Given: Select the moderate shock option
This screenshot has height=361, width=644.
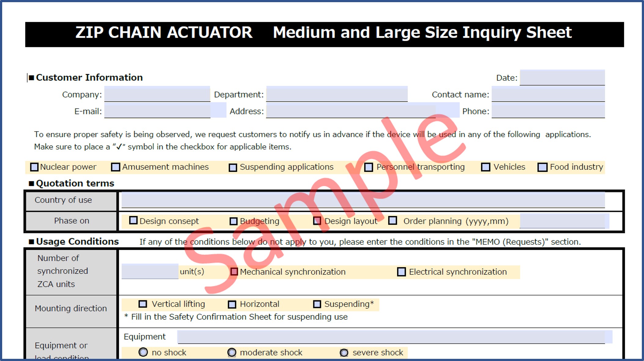Looking at the screenshot, I should pyautogui.click(x=232, y=352).
